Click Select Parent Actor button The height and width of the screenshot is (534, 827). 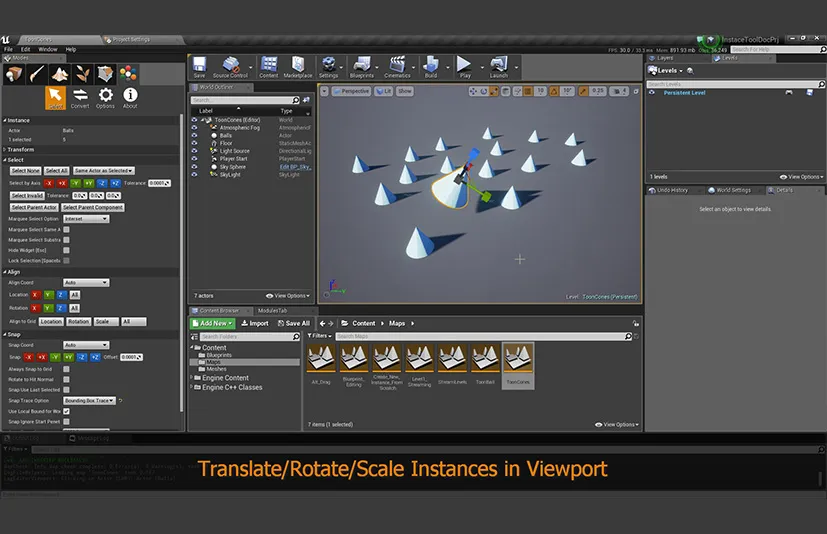tap(34, 207)
